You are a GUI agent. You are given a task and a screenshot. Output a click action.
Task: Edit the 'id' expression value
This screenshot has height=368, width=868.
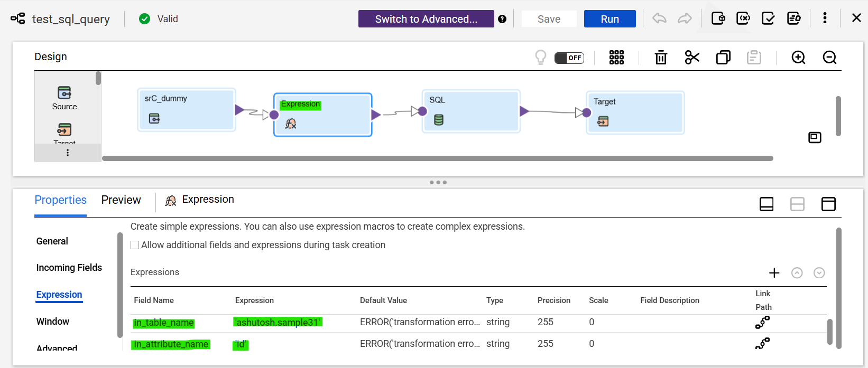[x=241, y=344]
